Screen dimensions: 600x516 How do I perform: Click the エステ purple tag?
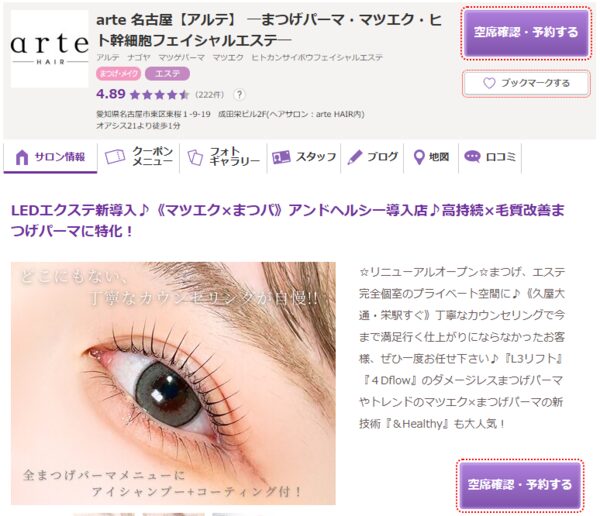pyautogui.click(x=167, y=73)
